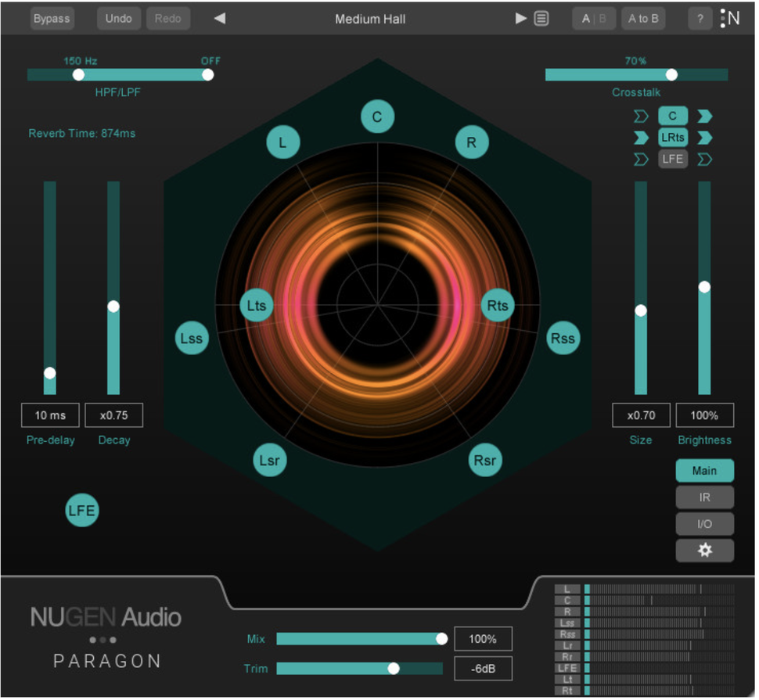The image size is (759, 700).
Task: Open the settings gear panel
Action: (x=704, y=550)
